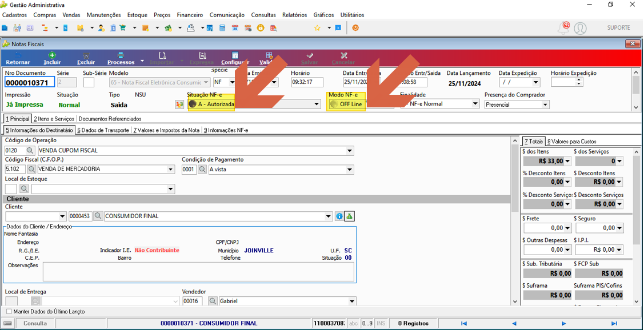Check Manter Dados do Último Lançto
This screenshot has width=644, height=330.
click(x=9, y=312)
